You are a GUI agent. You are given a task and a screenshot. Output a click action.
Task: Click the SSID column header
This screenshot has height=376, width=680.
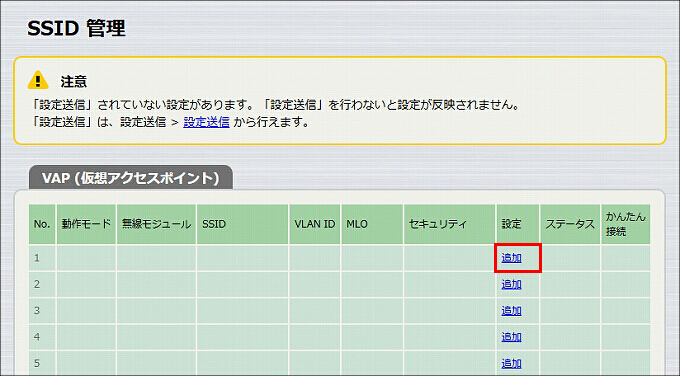click(x=243, y=224)
